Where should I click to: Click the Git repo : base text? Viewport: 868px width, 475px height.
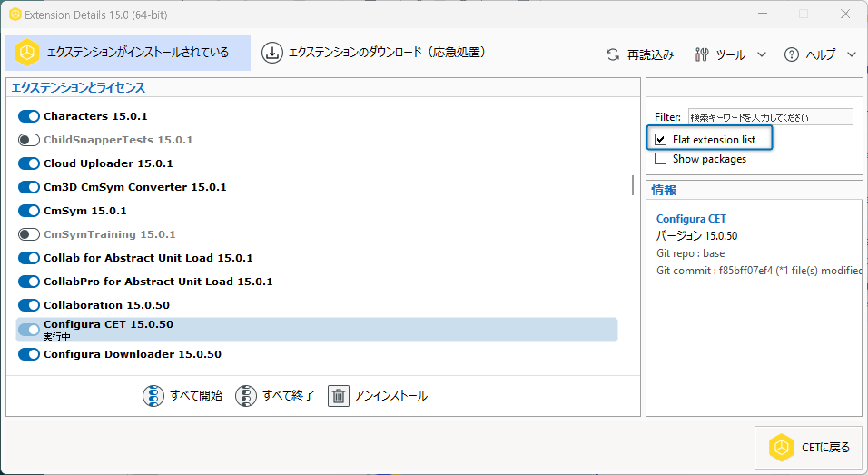coord(690,253)
